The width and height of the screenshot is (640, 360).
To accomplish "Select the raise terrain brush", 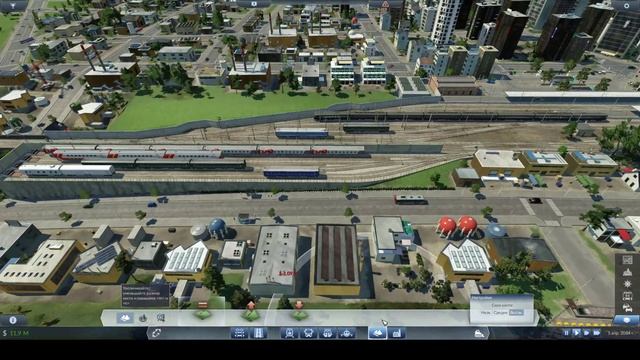I will coord(251,311).
